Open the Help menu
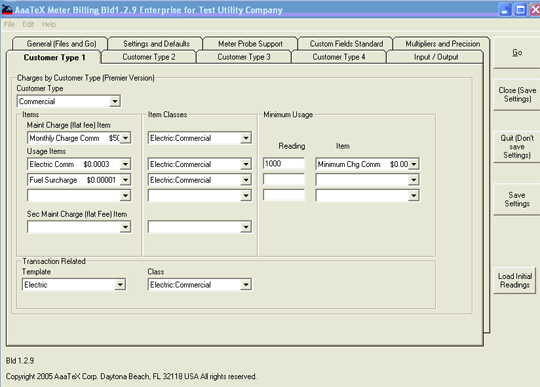 point(49,24)
